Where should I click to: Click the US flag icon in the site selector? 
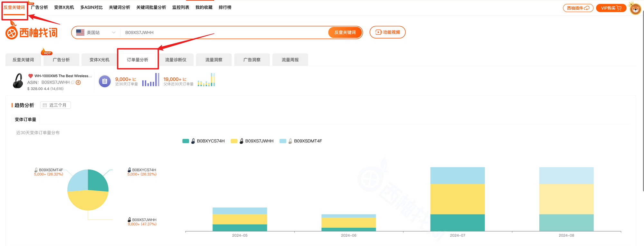(80, 32)
